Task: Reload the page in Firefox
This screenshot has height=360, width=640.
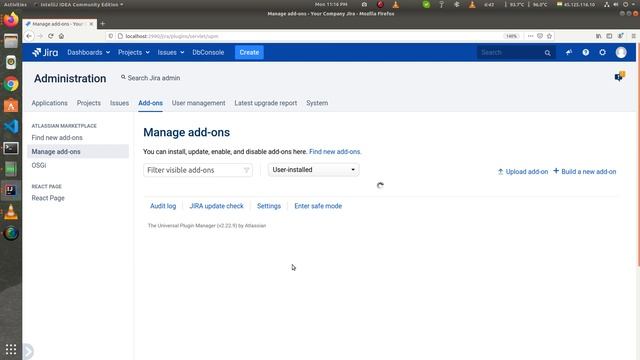Action: [x=51, y=36]
